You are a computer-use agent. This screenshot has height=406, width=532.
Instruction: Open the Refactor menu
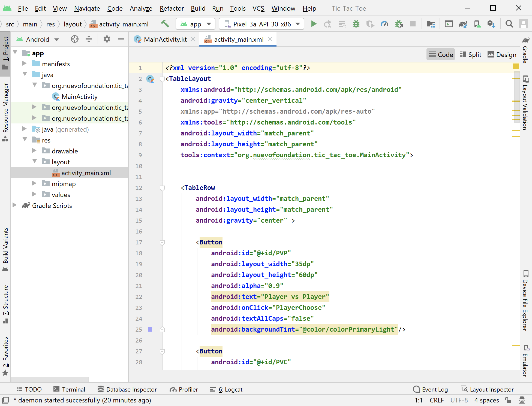point(172,8)
